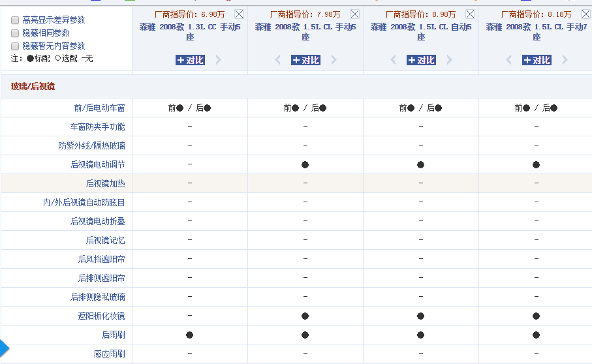Select the 后视镜加热 row label
This screenshot has width=592, height=364.
105,183
